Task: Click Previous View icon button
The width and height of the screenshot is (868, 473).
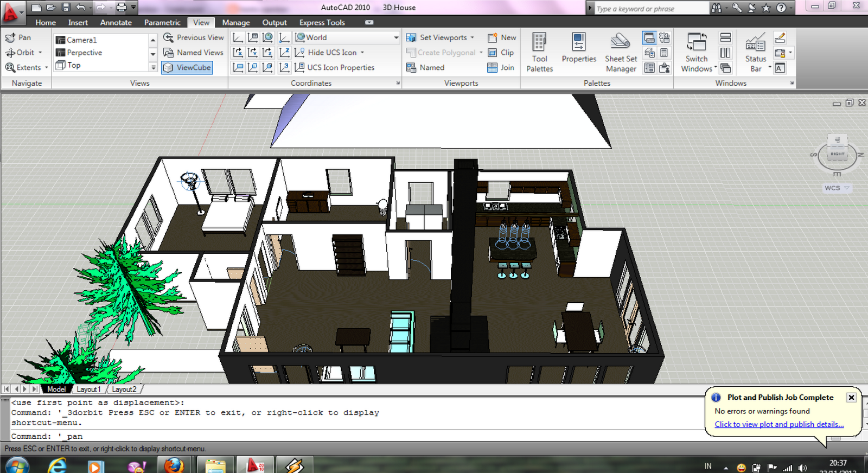Action: (x=168, y=37)
